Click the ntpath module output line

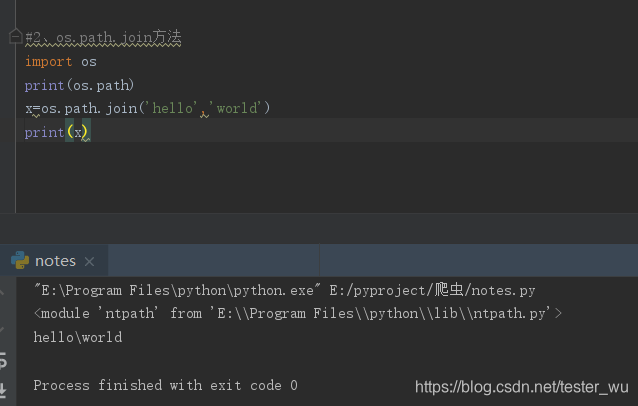click(x=297, y=314)
